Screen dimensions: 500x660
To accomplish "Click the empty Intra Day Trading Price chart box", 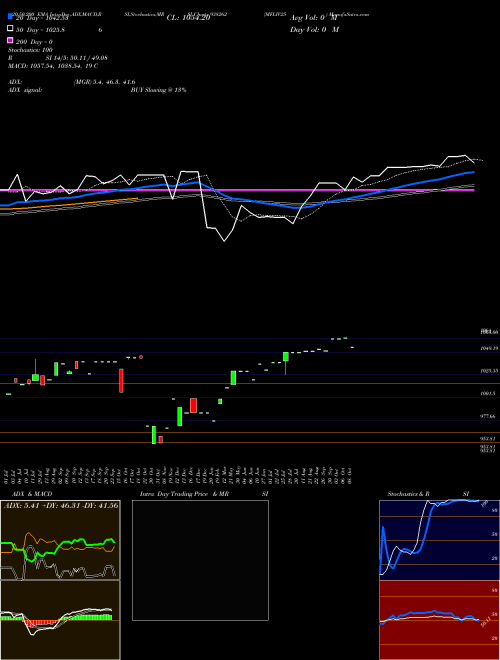I will pyautogui.click(x=200, y=560).
